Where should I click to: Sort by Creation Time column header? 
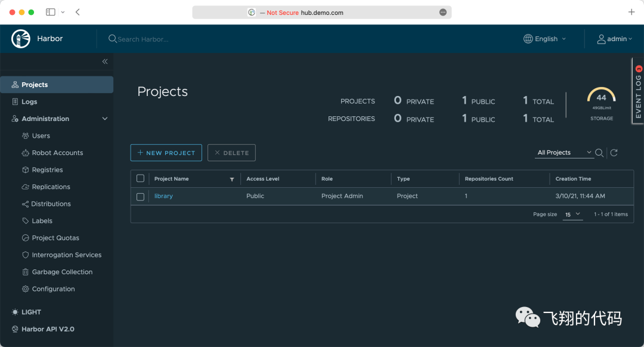point(573,179)
